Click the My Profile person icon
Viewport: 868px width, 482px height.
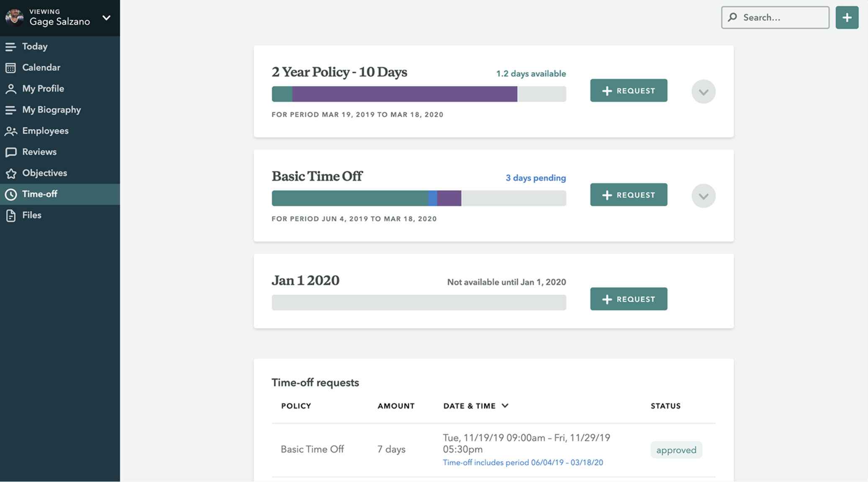coord(11,89)
